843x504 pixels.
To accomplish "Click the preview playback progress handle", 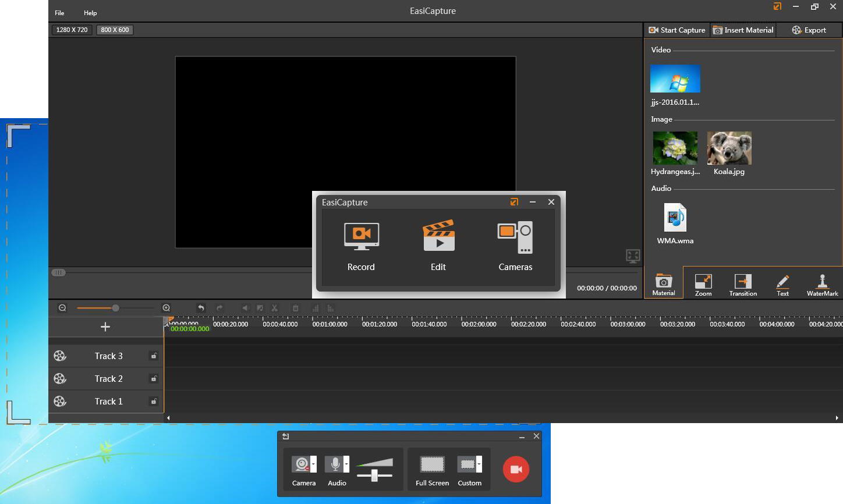I will 58,272.
